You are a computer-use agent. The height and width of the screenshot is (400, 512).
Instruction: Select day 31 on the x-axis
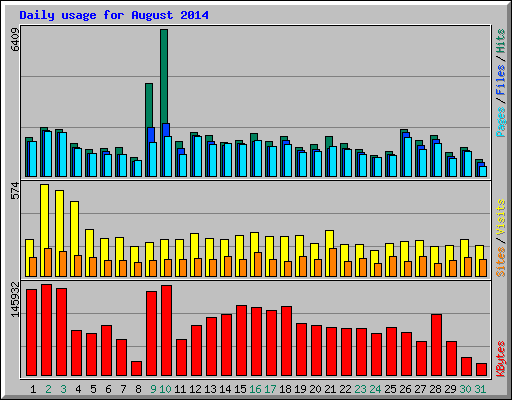(480, 389)
